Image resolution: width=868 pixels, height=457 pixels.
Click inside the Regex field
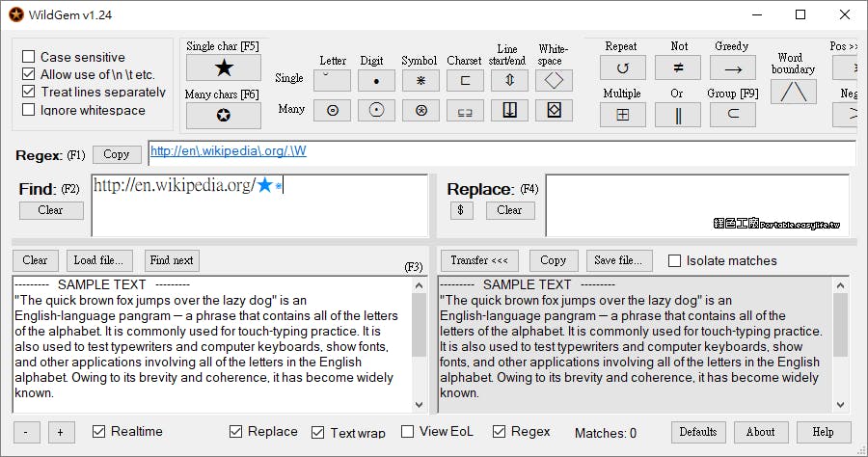[x=502, y=152]
